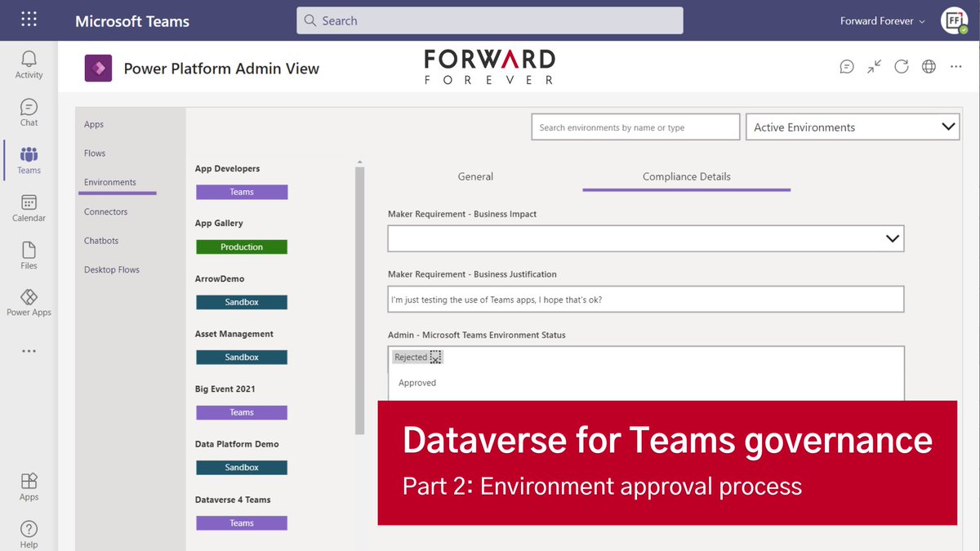
Task: Click the Teams badge under App Developers
Action: tap(242, 192)
